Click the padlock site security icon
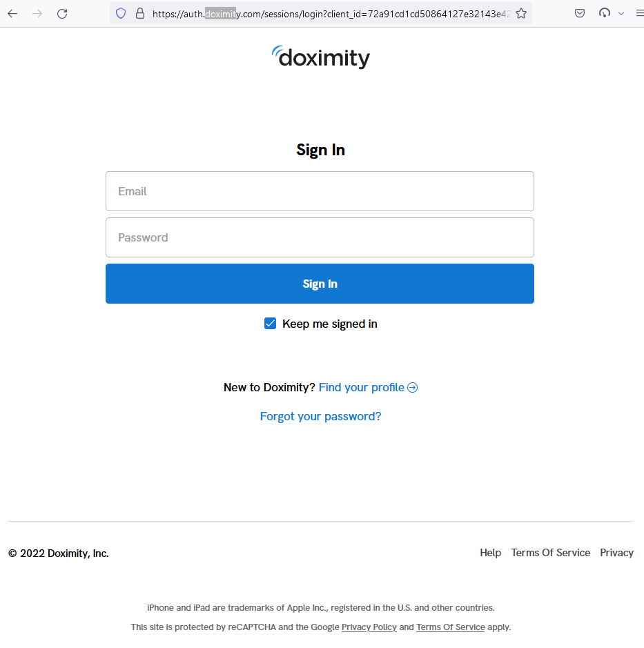644x648 pixels. coord(139,12)
